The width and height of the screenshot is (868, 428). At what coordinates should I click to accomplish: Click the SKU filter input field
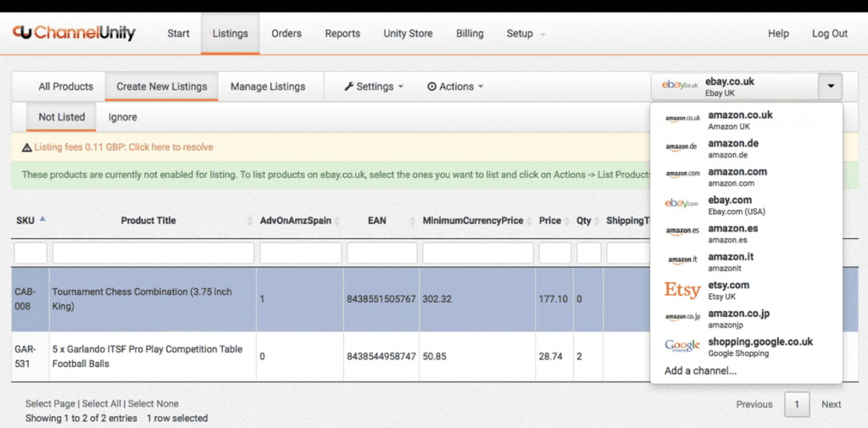click(31, 253)
